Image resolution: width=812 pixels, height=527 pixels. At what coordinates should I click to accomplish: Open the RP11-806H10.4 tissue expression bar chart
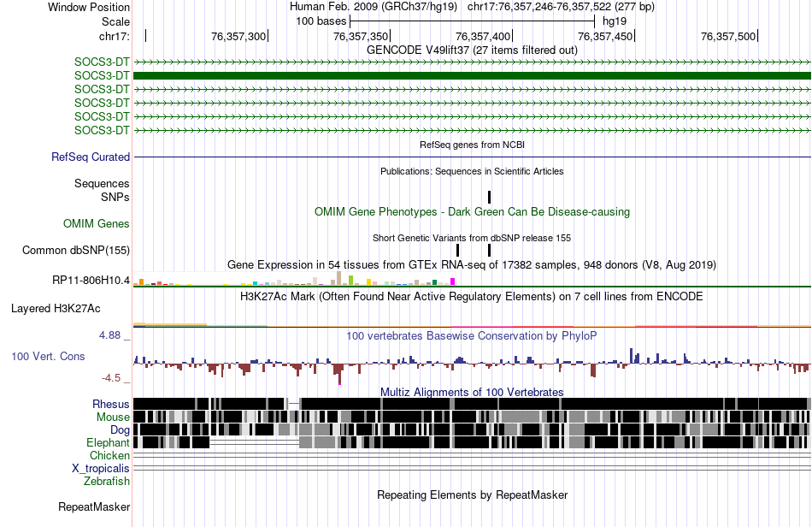[294, 279]
